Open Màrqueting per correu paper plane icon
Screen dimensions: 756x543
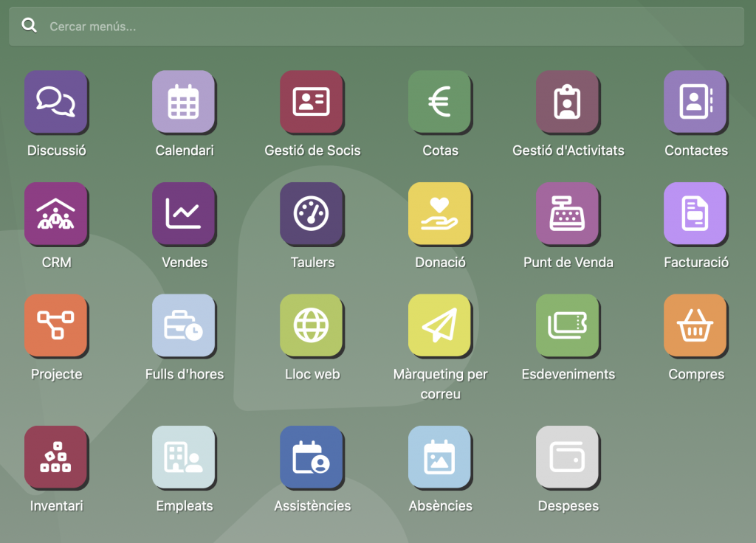click(440, 326)
